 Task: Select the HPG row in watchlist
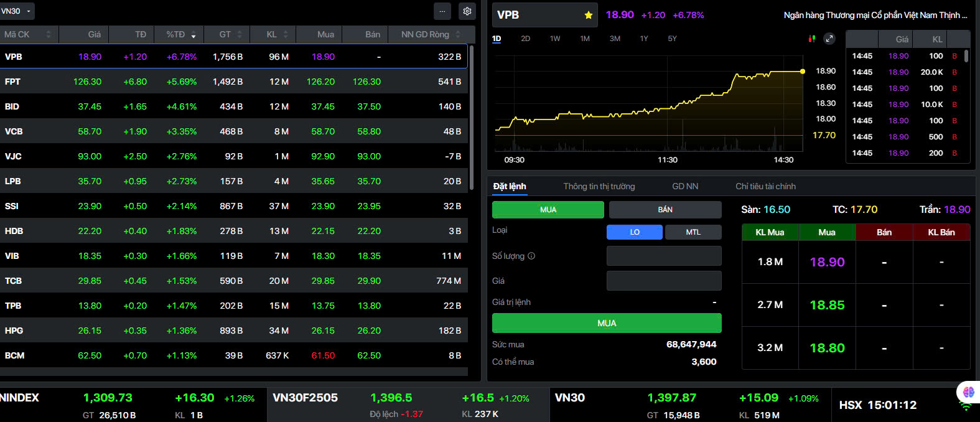click(x=234, y=330)
